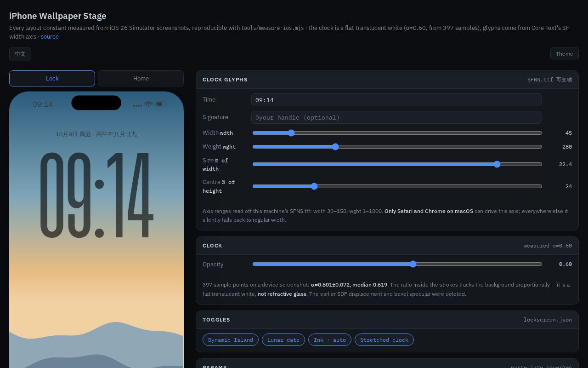Click the lockscreen.json label
This screenshot has height=368, width=588.
548,320
